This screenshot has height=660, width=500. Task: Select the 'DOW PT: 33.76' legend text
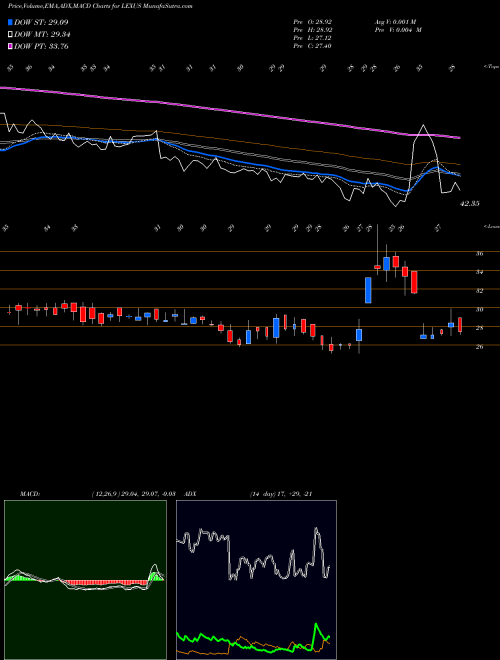coord(41,47)
